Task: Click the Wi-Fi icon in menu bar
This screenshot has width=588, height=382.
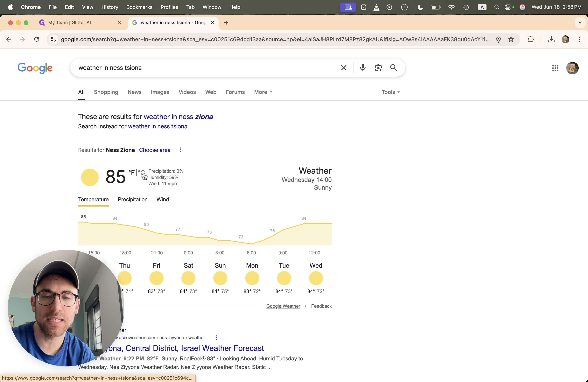Action: click(x=451, y=7)
